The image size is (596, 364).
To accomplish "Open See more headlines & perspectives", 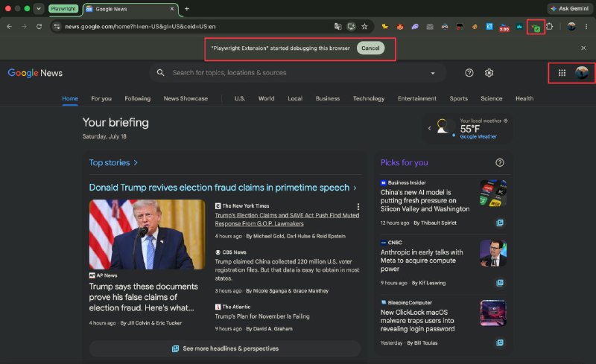I will (225, 348).
